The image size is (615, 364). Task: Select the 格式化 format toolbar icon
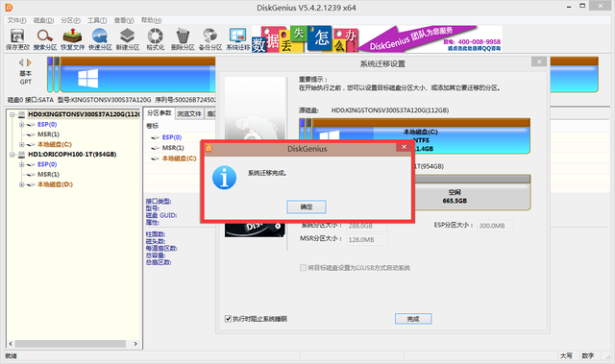(x=155, y=39)
